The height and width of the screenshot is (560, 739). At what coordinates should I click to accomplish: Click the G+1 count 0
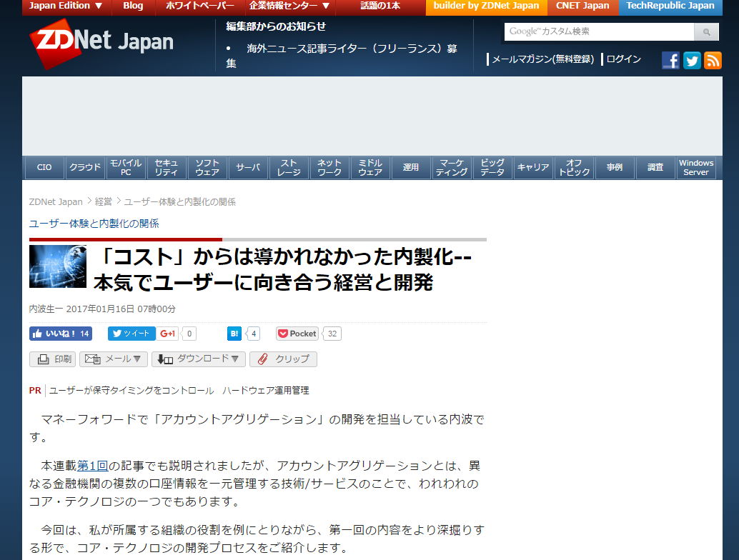(189, 334)
